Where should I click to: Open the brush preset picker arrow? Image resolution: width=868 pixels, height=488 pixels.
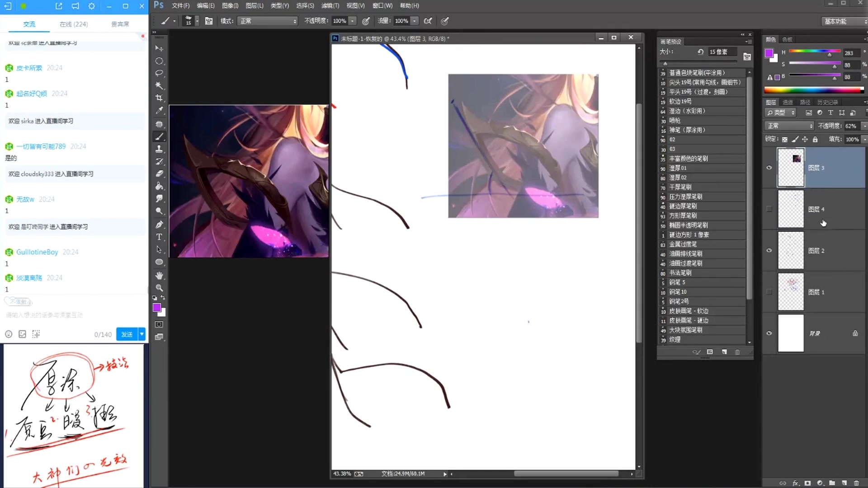(x=197, y=21)
